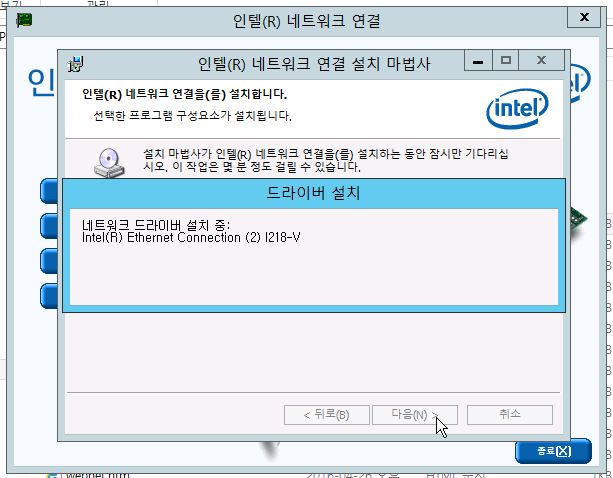This screenshot has width=613, height=478.
Task: Click the blue 종료(X) exit button
Action: point(553,451)
